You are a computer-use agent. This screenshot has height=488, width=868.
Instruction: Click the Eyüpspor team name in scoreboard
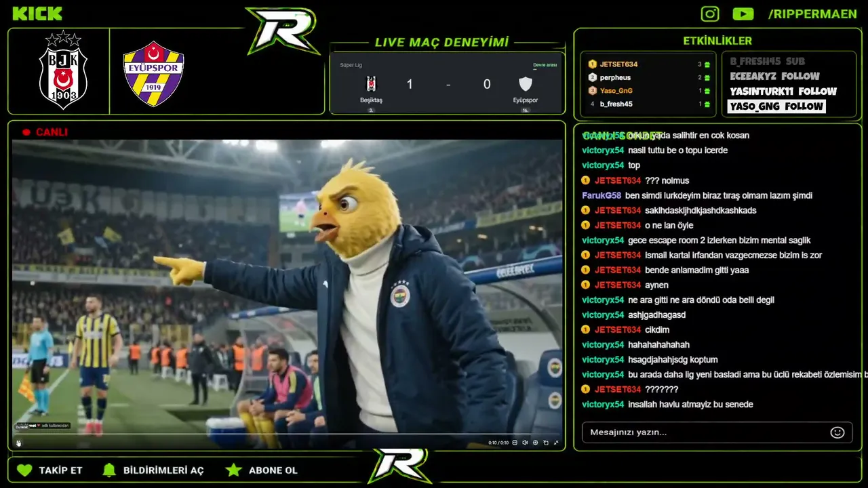(526, 100)
